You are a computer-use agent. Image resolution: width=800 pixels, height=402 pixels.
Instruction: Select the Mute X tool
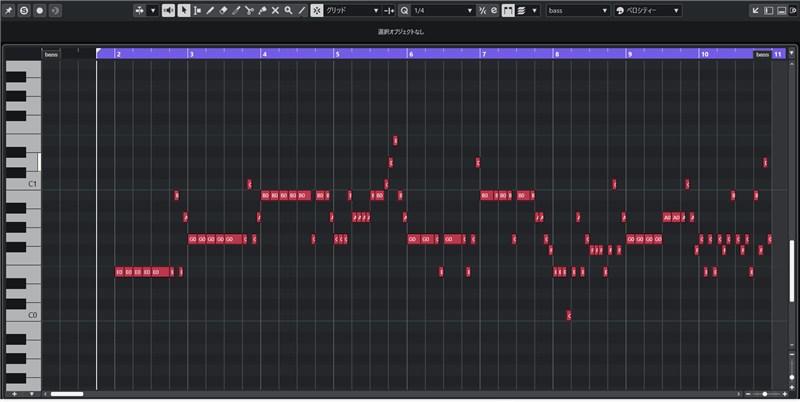(x=275, y=10)
